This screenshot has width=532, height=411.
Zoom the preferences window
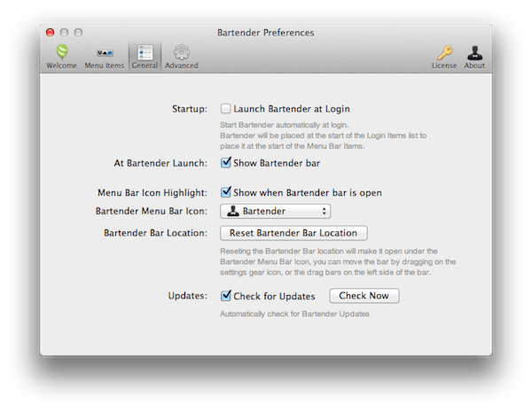click(78, 32)
